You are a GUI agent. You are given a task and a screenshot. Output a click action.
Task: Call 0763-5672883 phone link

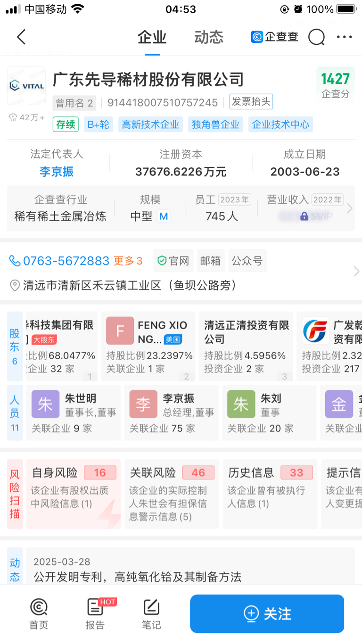pos(66,261)
